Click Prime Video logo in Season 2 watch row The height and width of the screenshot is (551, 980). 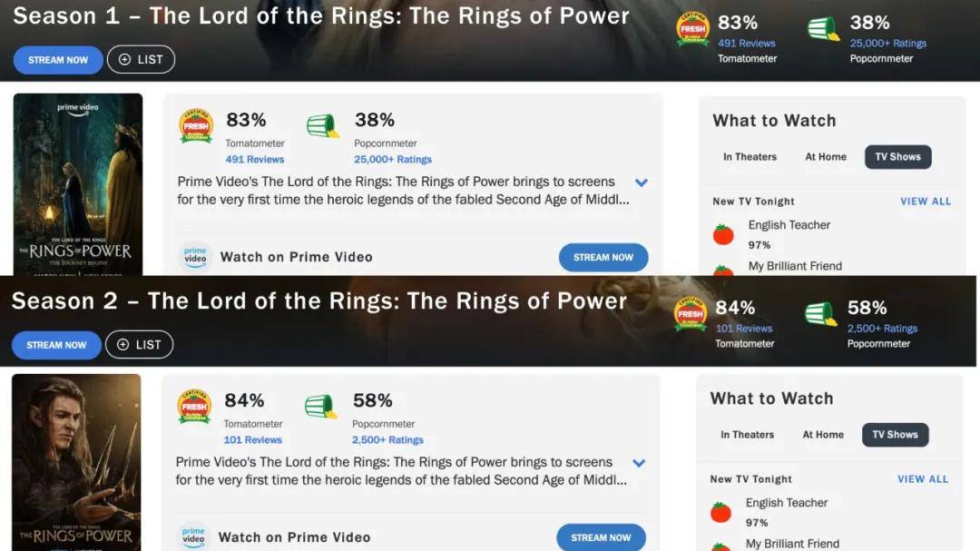point(193,536)
